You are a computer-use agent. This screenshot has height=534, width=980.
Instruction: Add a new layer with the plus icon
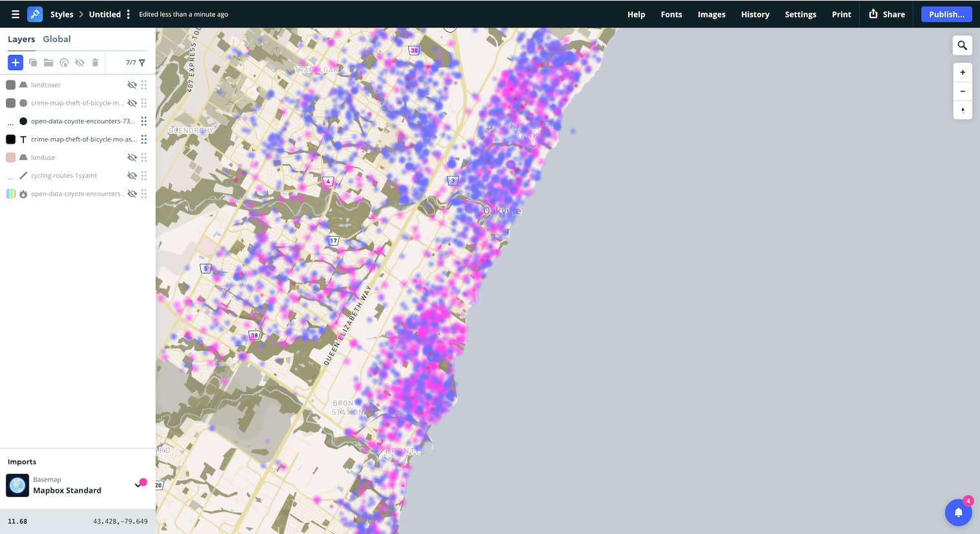16,62
